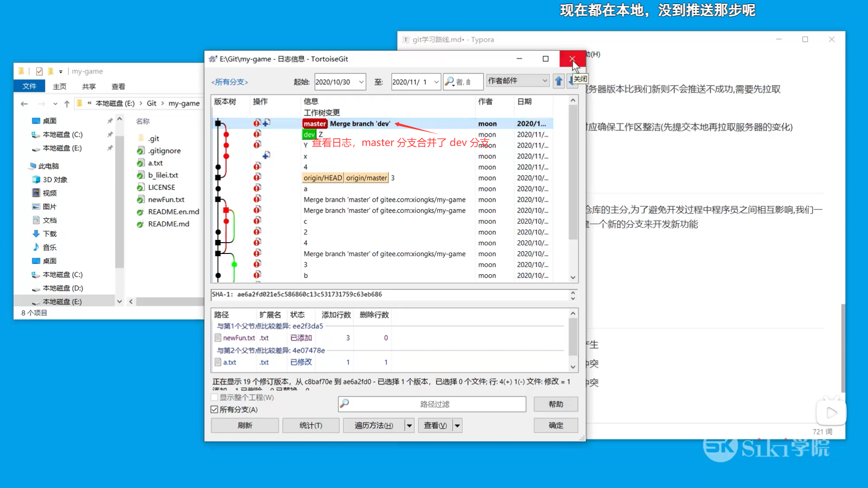This screenshot has height=488, width=868.
Task: Click the 刷新 button in TortoiseGit log
Action: coord(245,425)
